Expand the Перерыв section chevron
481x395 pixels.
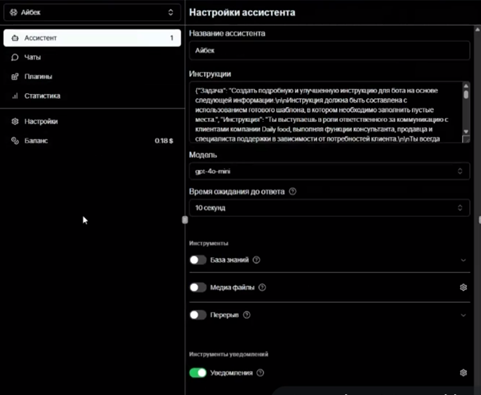(463, 315)
